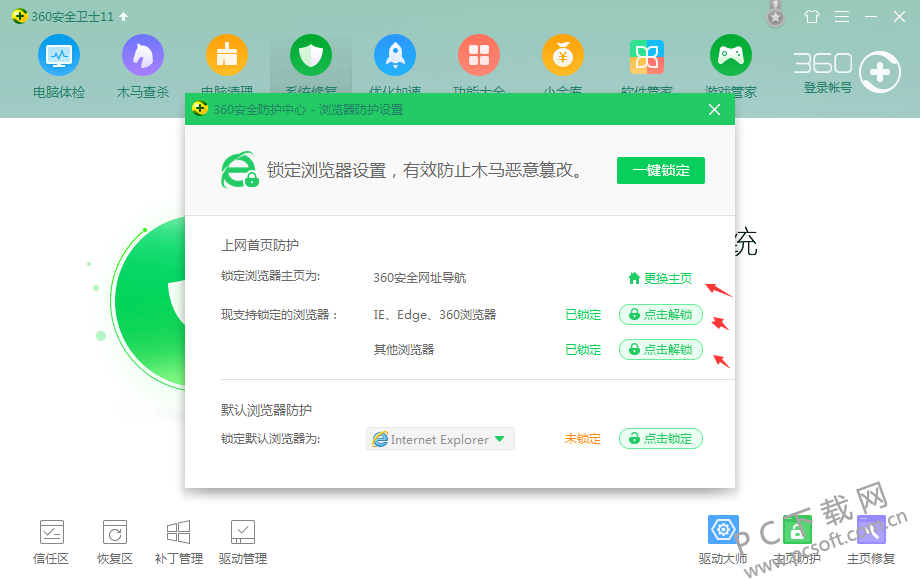The image size is (920, 580).
Task: Unlock 其他浏览器 via 点击解锁 button
Action: [661, 350]
